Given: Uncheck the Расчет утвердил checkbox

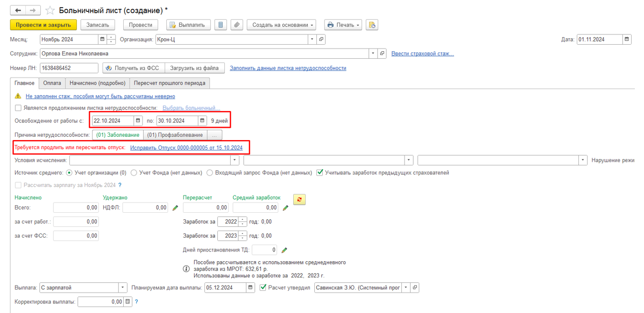Looking at the screenshot, I should click(x=263, y=287).
